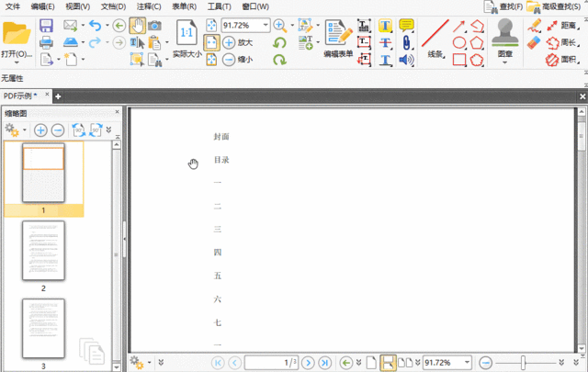The width and height of the screenshot is (588, 372).
Task: Enable the Fit Width page mode
Action: tap(210, 42)
